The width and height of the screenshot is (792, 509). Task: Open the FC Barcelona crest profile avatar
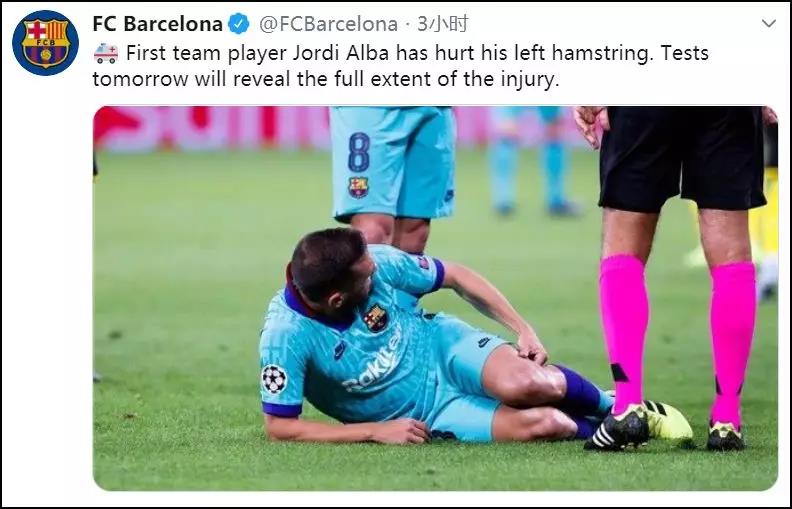(x=45, y=42)
